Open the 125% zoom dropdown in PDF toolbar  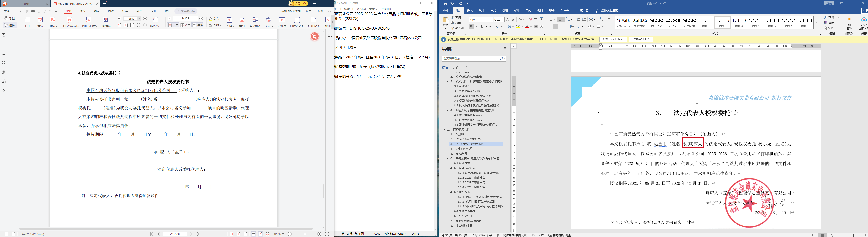pos(139,19)
